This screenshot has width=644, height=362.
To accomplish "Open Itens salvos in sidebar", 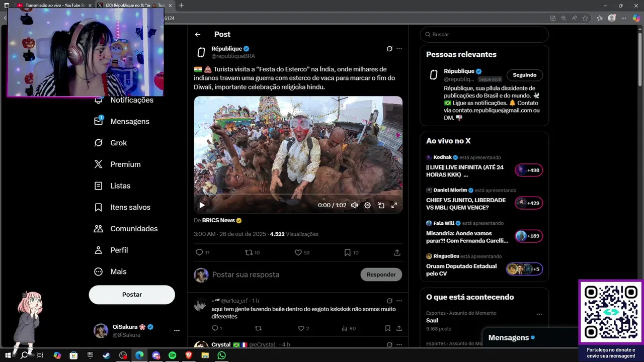I will click(x=123, y=207).
